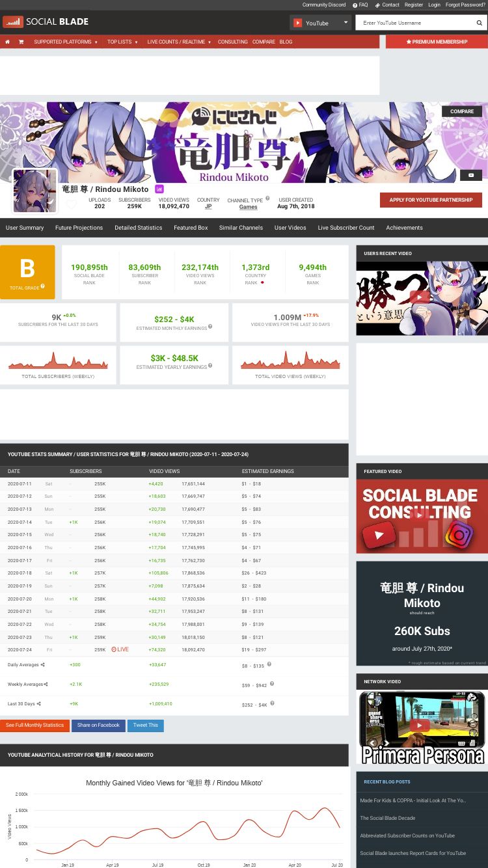This screenshot has width=488, height=868.
Task: Open the Featured Box tab
Action: [191, 228]
